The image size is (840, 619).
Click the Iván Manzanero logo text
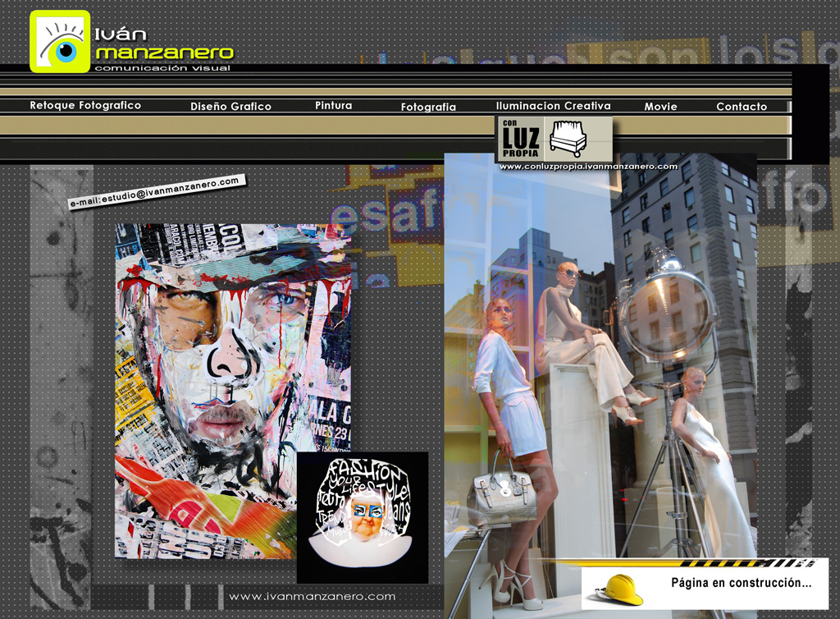(x=164, y=44)
